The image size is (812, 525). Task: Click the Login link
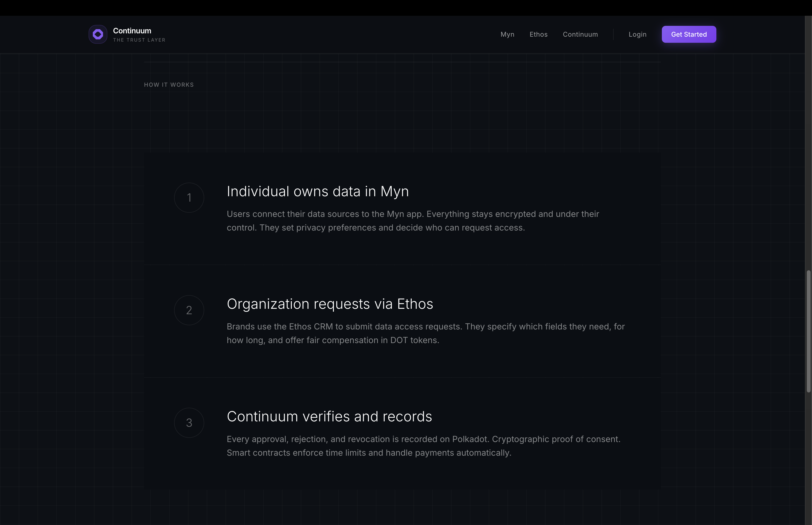click(637, 35)
